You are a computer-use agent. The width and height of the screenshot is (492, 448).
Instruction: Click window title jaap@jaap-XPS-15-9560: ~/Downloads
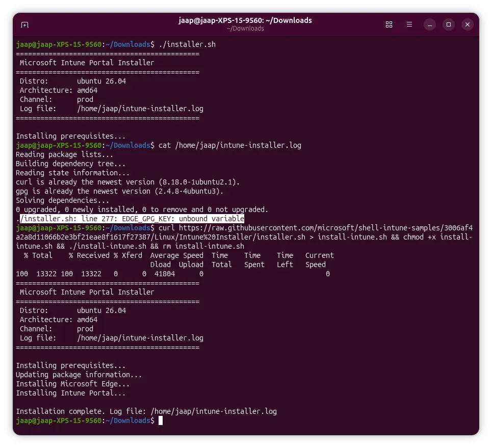tap(245, 20)
